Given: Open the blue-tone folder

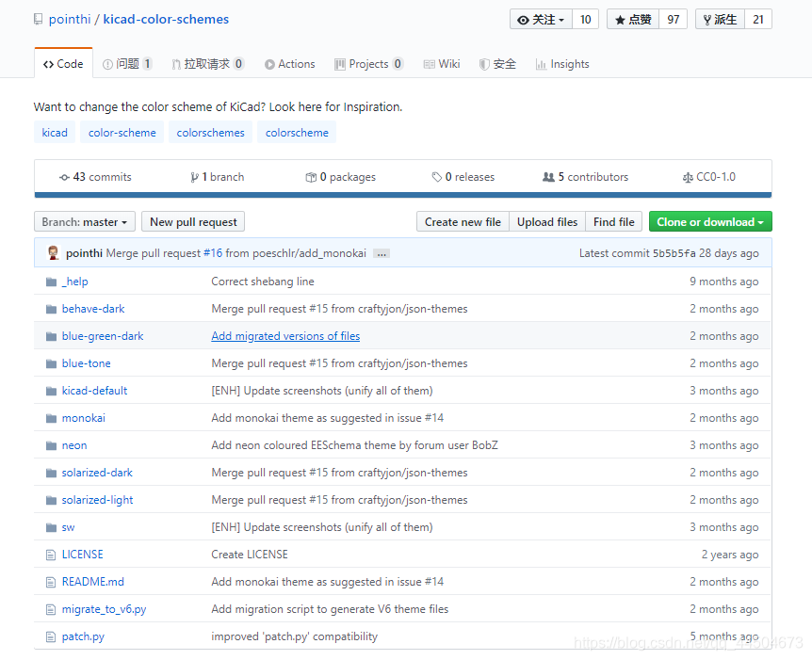Looking at the screenshot, I should coord(87,363).
